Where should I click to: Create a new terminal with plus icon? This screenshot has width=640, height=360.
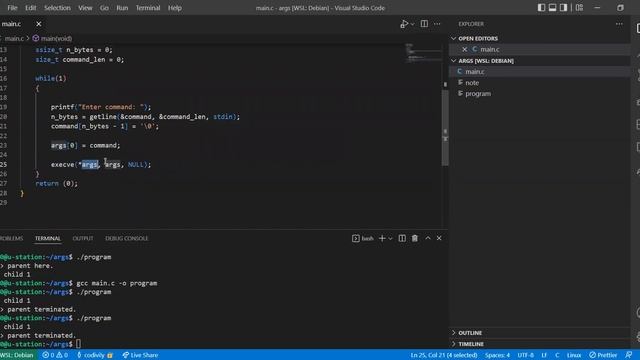click(382, 238)
